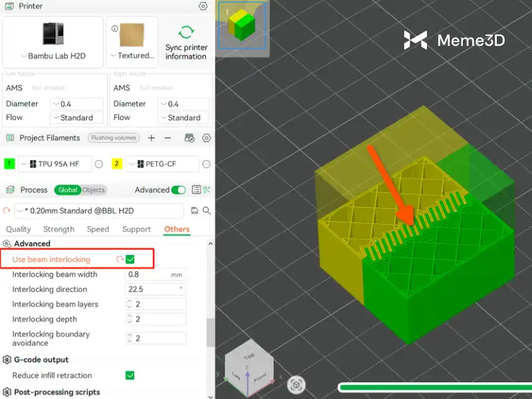Image resolution: width=532 pixels, height=399 pixels.
Task: Uncheck Use beam interlocking checkbox
Action: point(130,259)
